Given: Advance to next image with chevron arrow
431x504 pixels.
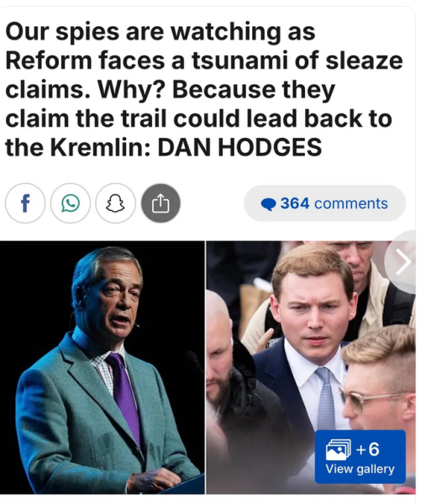Looking at the screenshot, I should tap(403, 262).
